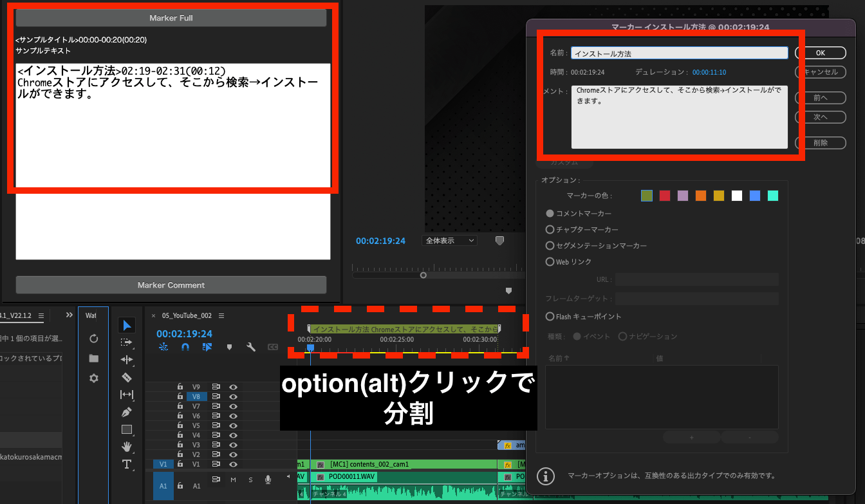Open 全体表示 zoom level dropdown

tap(450, 240)
